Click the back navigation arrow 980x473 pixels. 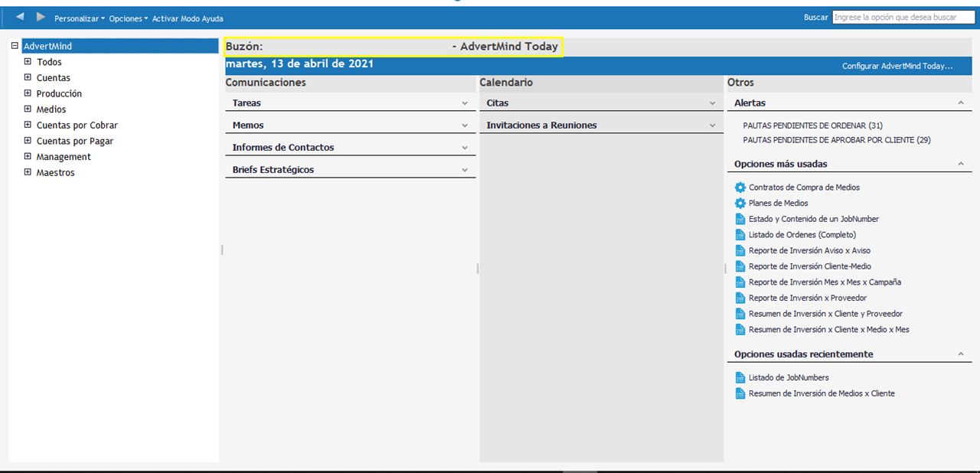coord(20,17)
